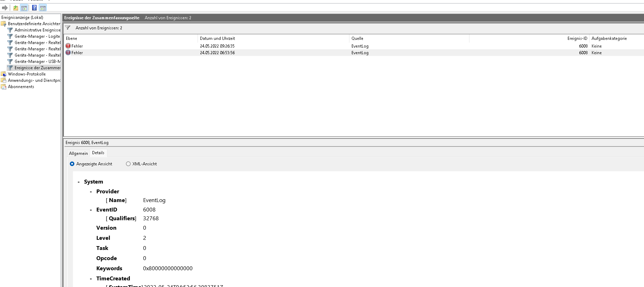644x287 pixels.
Task: Collapse the EventID node
Action: click(x=91, y=210)
